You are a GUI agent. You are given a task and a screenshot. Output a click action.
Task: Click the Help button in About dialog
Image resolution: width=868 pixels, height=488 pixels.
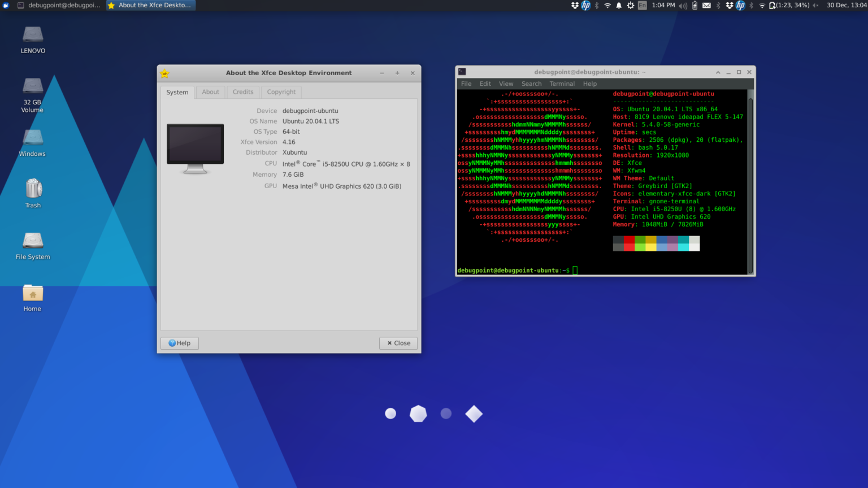point(180,343)
